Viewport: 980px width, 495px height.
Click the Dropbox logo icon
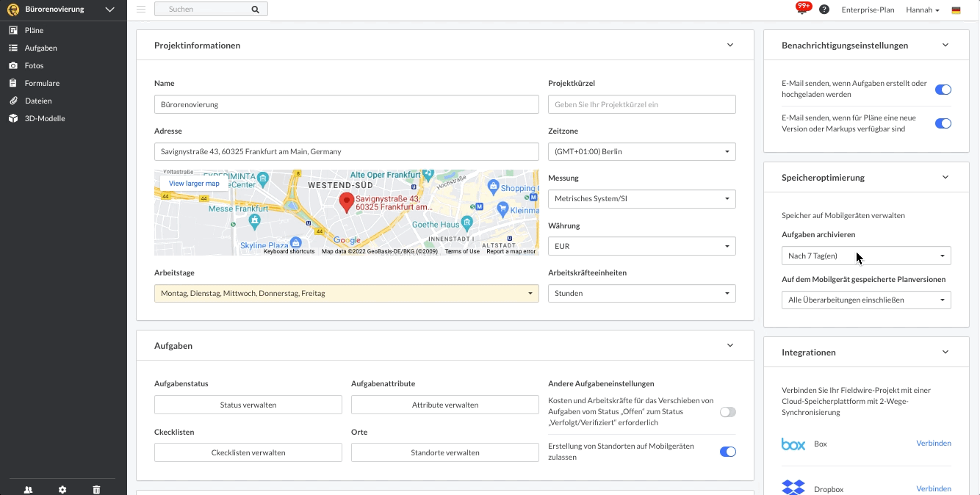pos(793,488)
